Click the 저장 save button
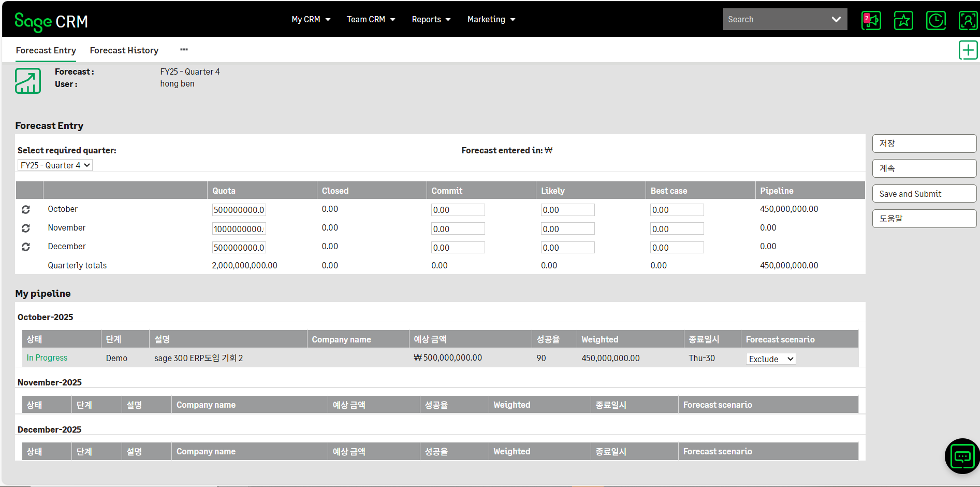The height and width of the screenshot is (487, 980). point(924,144)
